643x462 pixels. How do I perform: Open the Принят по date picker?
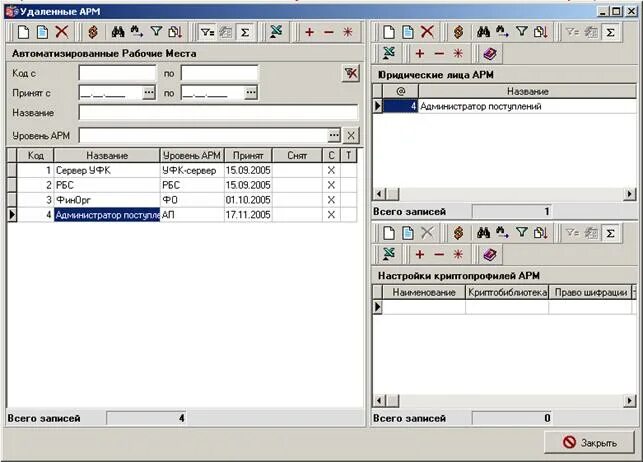click(x=251, y=93)
